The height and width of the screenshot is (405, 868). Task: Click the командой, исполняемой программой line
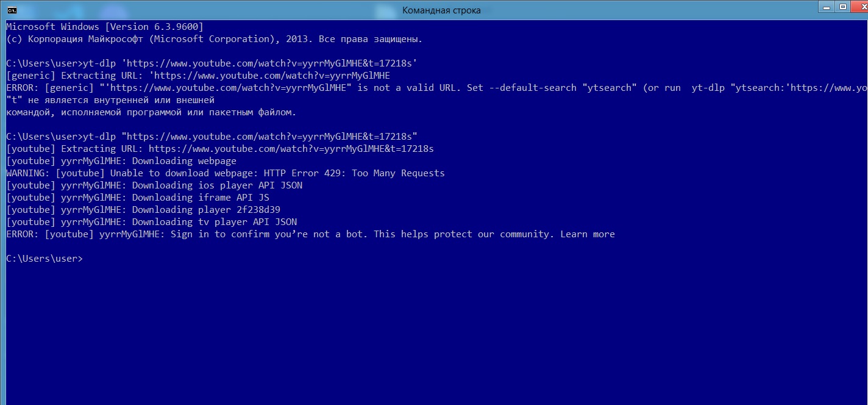pyautogui.click(x=151, y=112)
